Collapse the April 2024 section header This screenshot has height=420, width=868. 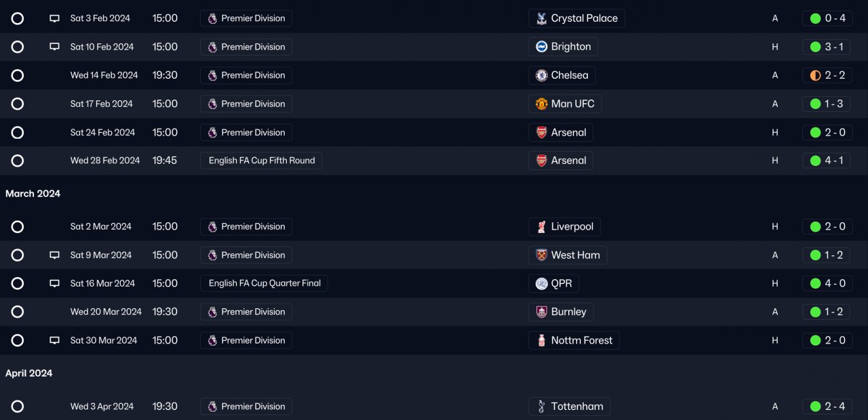click(x=29, y=373)
